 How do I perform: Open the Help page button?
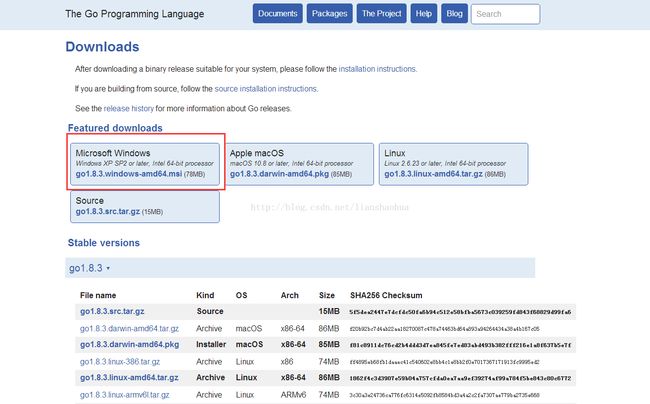coord(424,14)
